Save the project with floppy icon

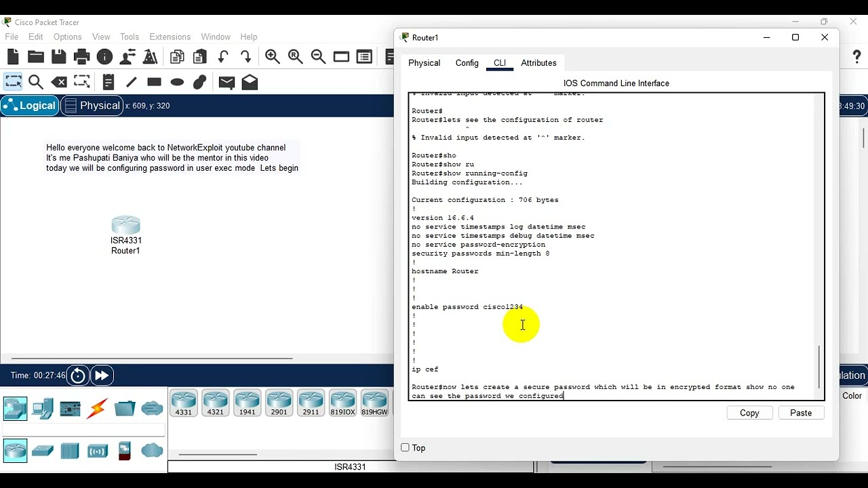[x=59, y=57]
